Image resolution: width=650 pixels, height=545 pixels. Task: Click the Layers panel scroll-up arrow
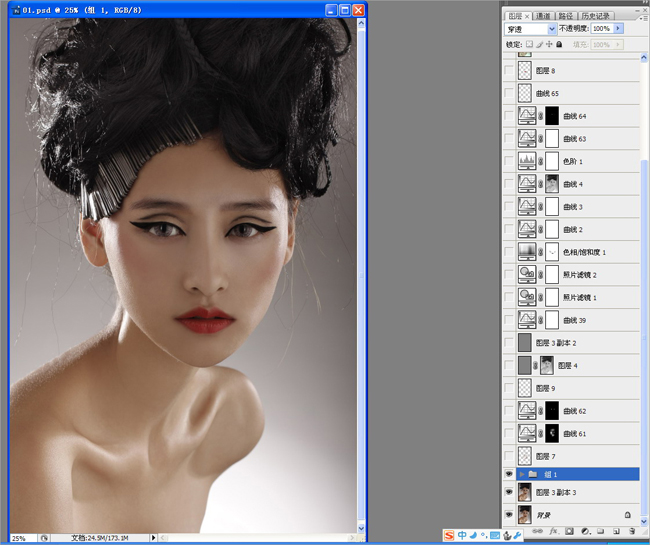tap(644, 58)
